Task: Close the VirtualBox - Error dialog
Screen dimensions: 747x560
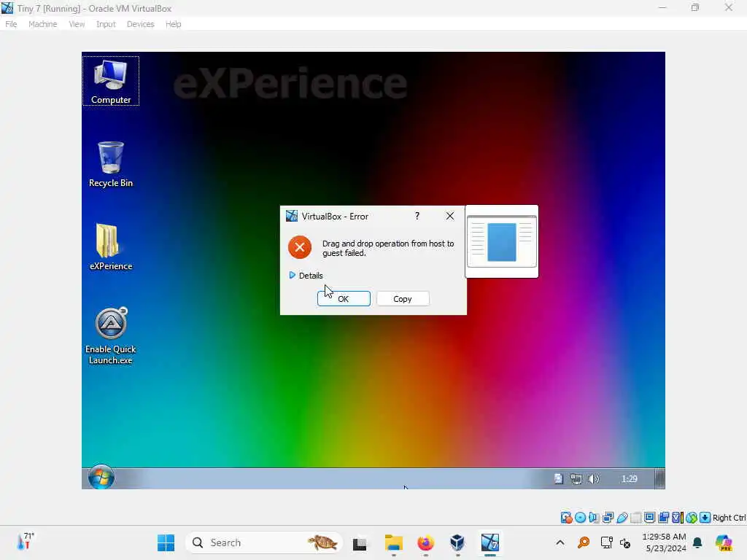Action: pos(449,216)
